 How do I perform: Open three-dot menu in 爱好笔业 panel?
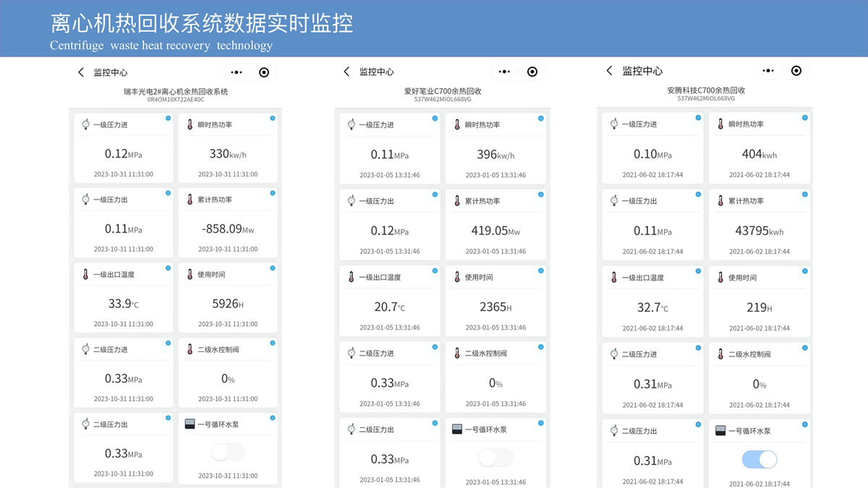tap(504, 72)
